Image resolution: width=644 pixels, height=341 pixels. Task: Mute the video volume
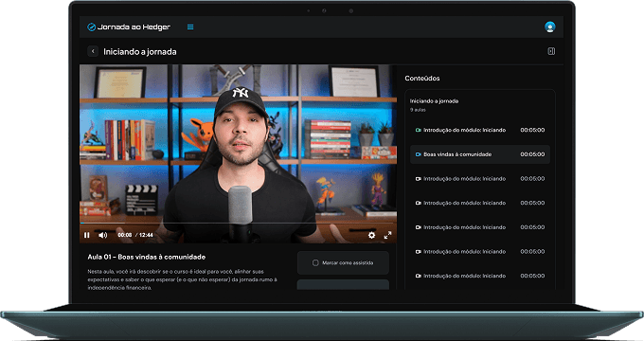click(102, 235)
